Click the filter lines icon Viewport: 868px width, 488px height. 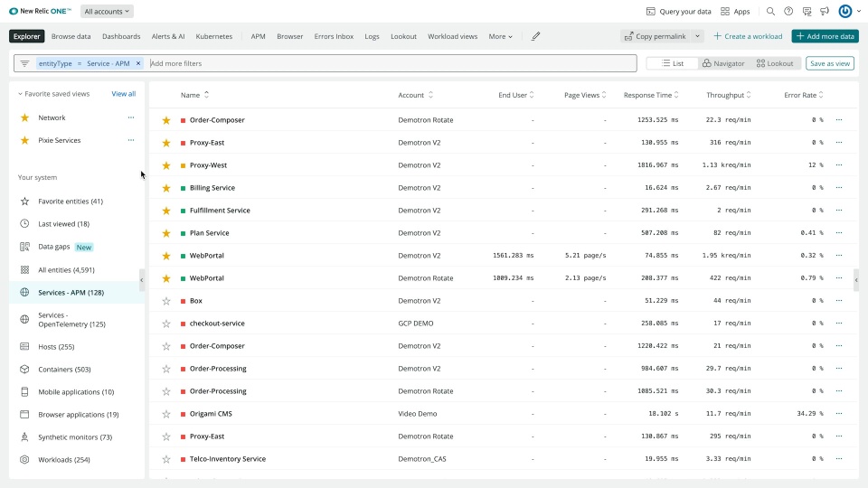click(x=24, y=63)
